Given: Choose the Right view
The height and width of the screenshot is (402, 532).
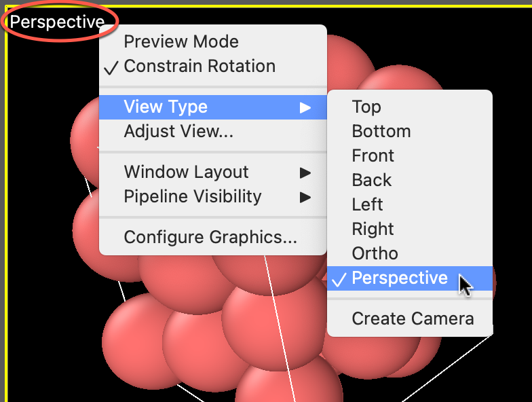Looking at the screenshot, I should [x=373, y=229].
